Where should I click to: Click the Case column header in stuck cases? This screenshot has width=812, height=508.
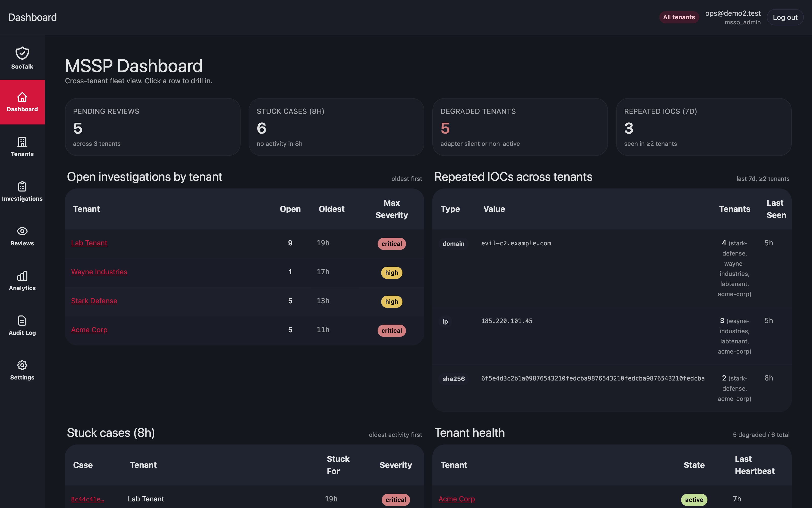tap(83, 465)
